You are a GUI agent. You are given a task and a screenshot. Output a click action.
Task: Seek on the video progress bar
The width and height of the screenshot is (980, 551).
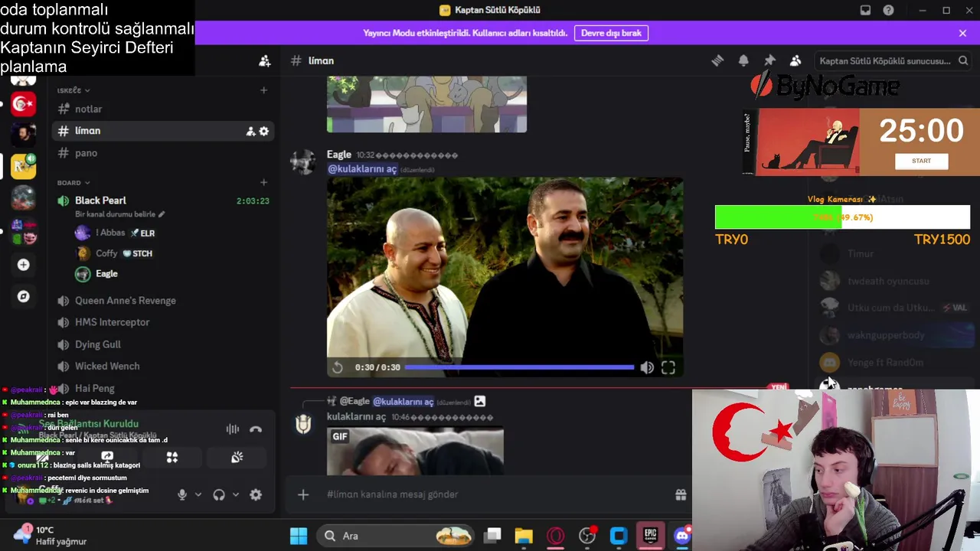click(519, 367)
